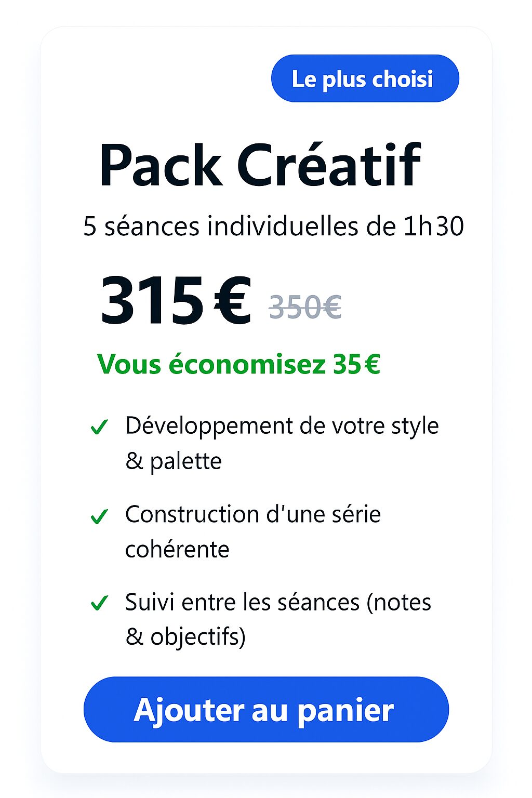Click checkmark beside Développement de votre style
532x798 pixels.
(x=99, y=427)
